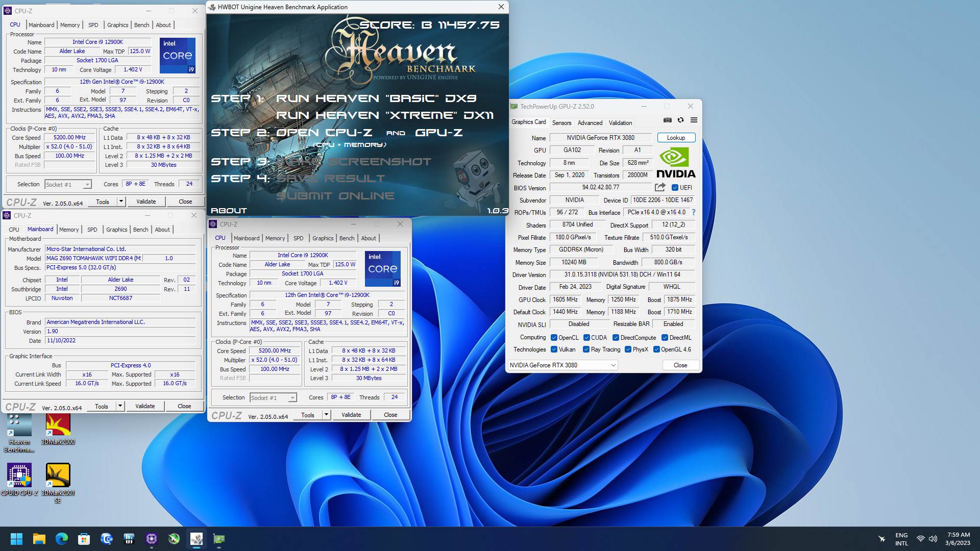Viewport: 980px width, 551px height.
Task: Click Open CPU-Z step text
Action: [324, 133]
